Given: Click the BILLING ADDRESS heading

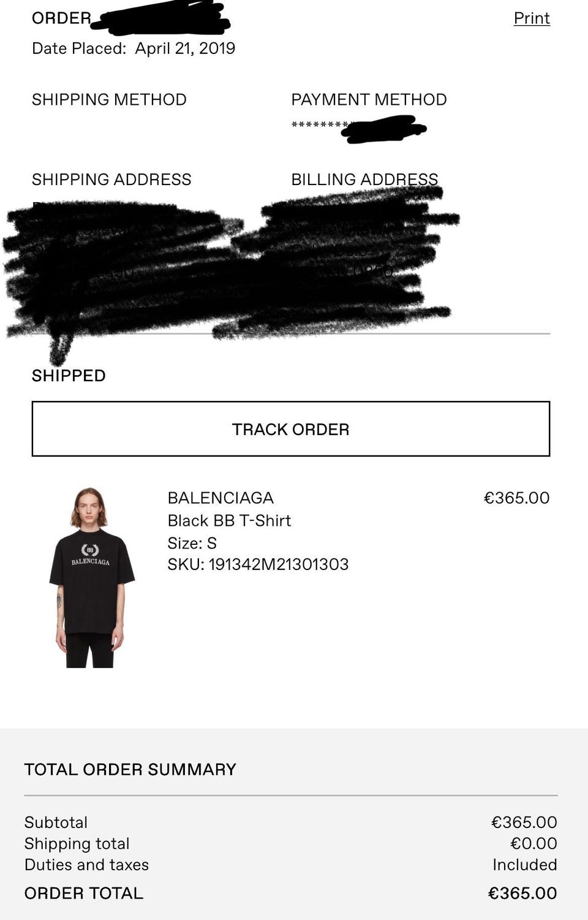Looking at the screenshot, I should pyautogui.click(x=364, y=180).
